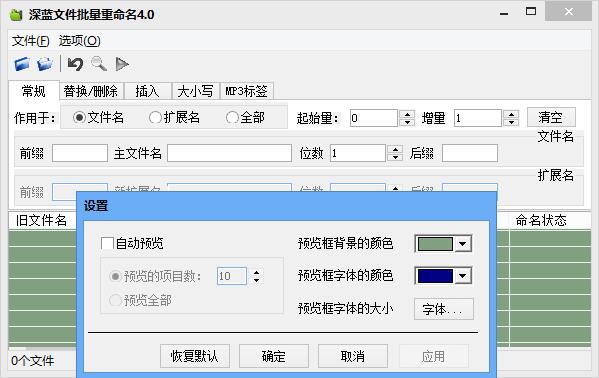This screenshot has width=599, height=378.
Task: Click the preview item count field showing 10
Action: click(232, 276)
